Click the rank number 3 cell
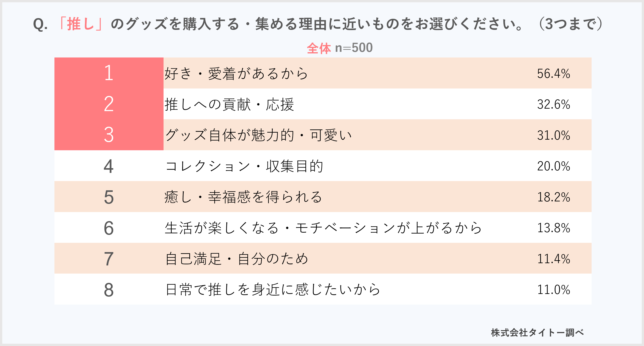 coord(109,135)
